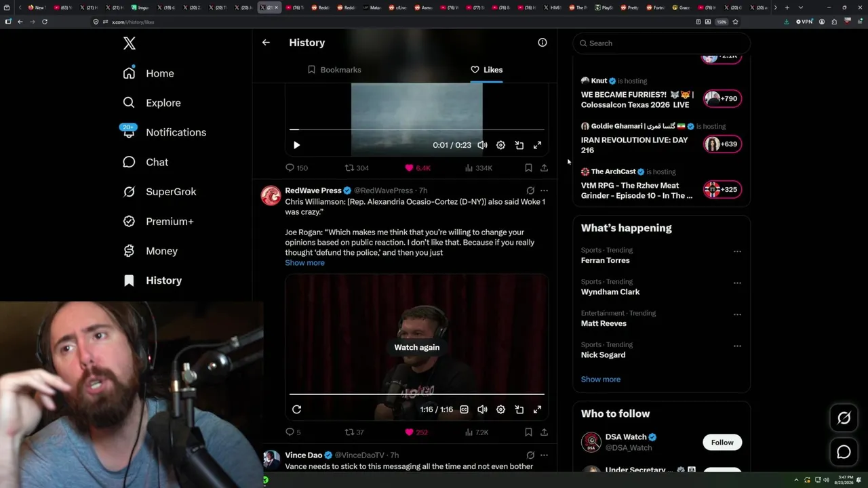Select History in the sidebar

point(152,281)
